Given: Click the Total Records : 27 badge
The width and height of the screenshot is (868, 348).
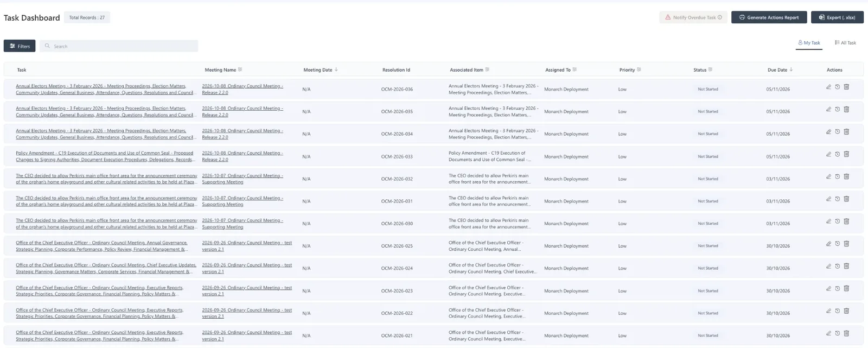Looking at the screenshot, I should pyautogui.click(x=87, y=17).
